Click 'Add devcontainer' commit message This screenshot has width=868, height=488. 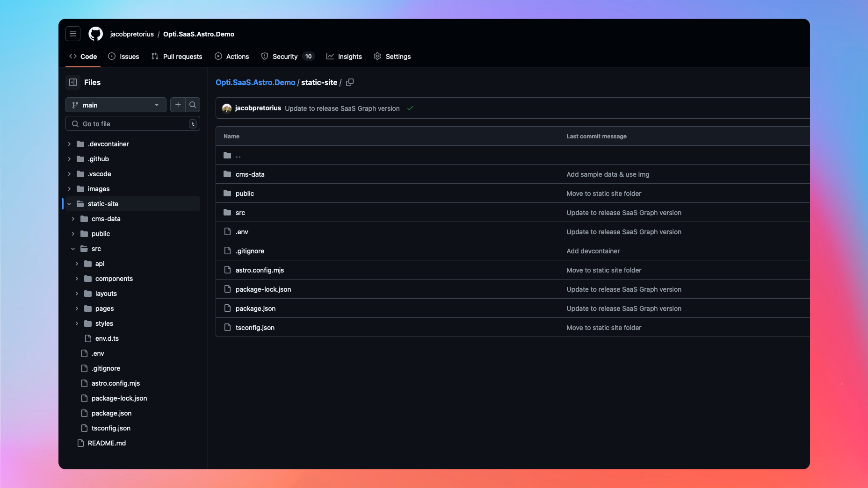[x=593, y=251]
